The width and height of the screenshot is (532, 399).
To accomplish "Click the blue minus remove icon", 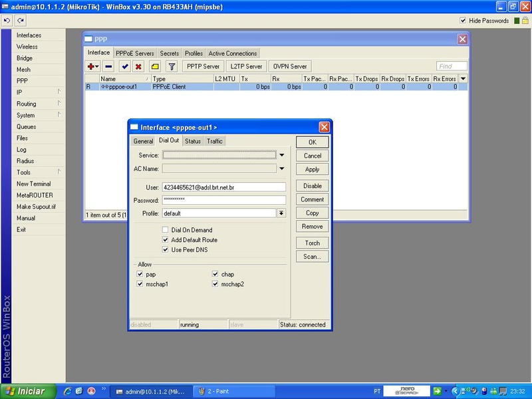I will click(x=108, y=66).
